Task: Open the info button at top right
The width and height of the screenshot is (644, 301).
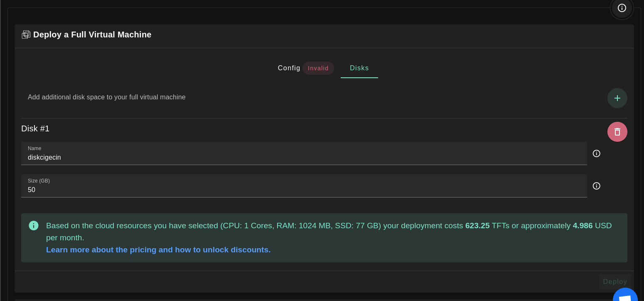Action: [622, 8]
